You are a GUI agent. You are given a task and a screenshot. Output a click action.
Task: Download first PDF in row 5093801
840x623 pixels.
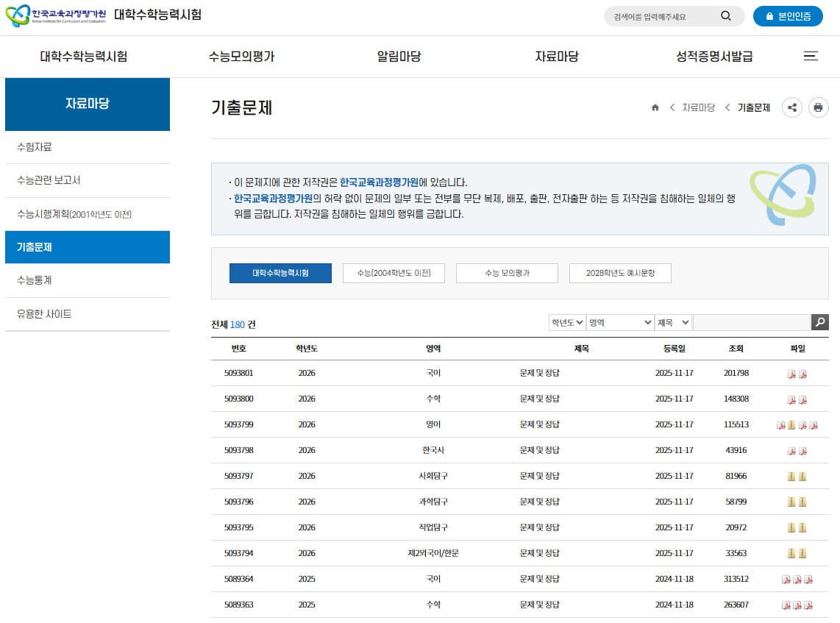(x=791, y=374)
